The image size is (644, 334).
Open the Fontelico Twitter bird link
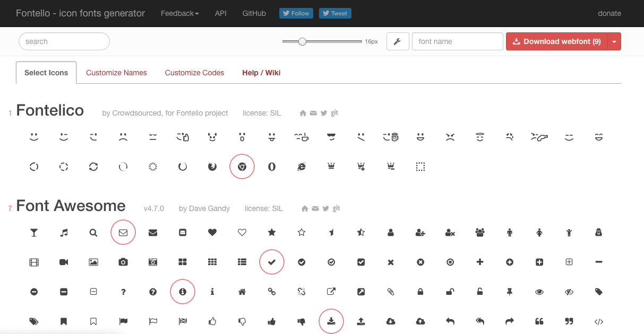tap(324, 113)
